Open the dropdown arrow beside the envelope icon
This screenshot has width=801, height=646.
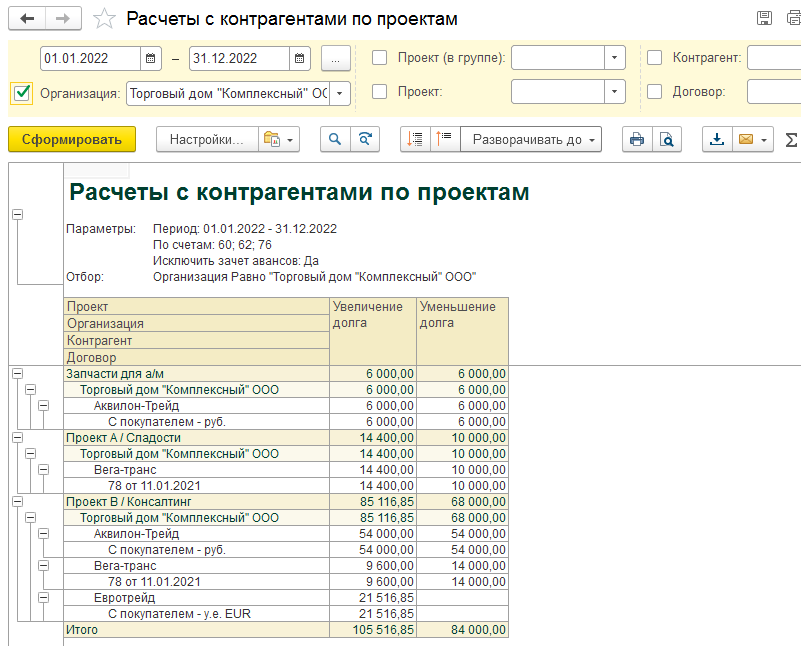[x=764, y=140]
